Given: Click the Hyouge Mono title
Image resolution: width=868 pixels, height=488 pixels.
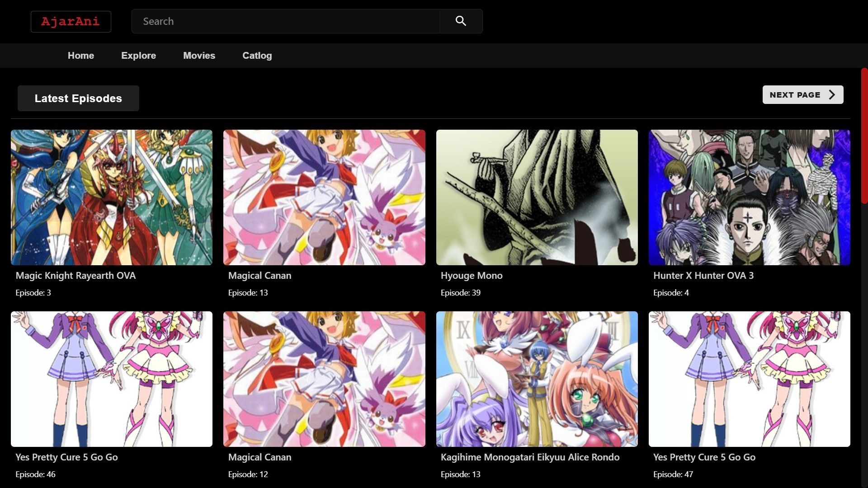Looking at the screenshot, I should coord(472,276).
